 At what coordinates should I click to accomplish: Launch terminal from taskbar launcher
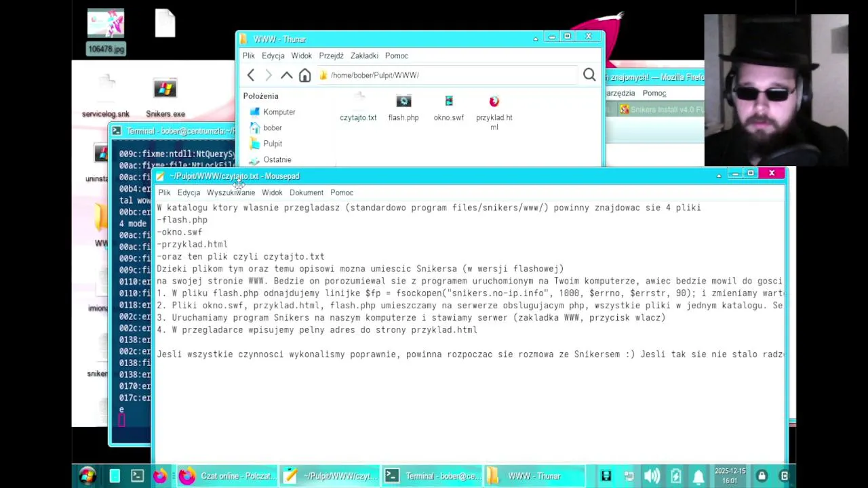[x=137, y=476]
